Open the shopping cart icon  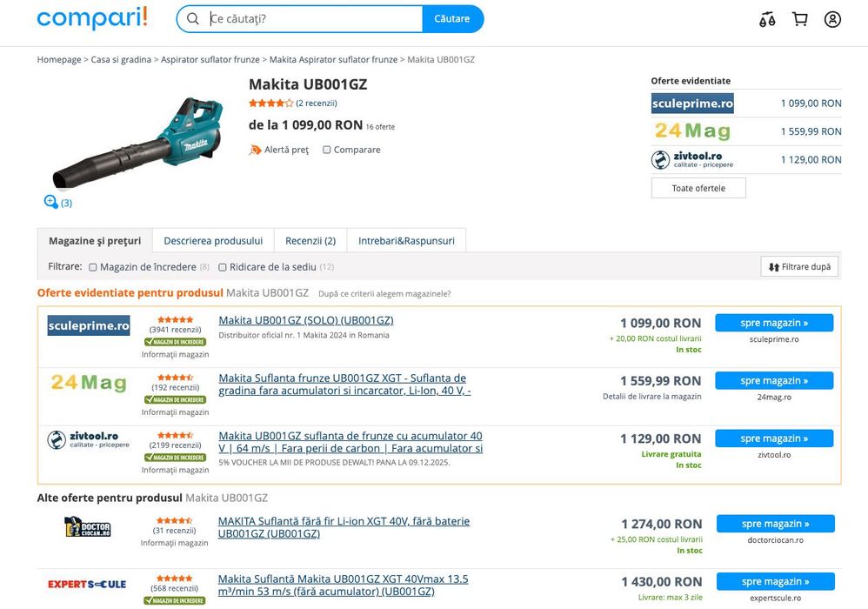(800, 19)
